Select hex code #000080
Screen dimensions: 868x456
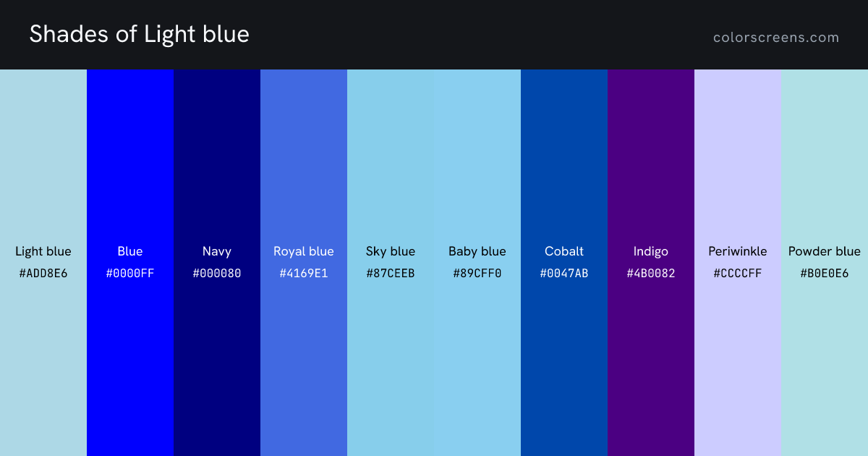[x=217, y=274]
